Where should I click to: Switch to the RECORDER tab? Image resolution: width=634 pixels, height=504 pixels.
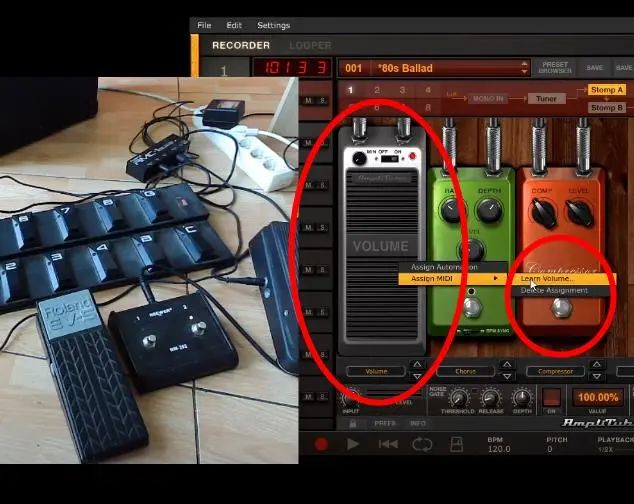click(241, 45)
